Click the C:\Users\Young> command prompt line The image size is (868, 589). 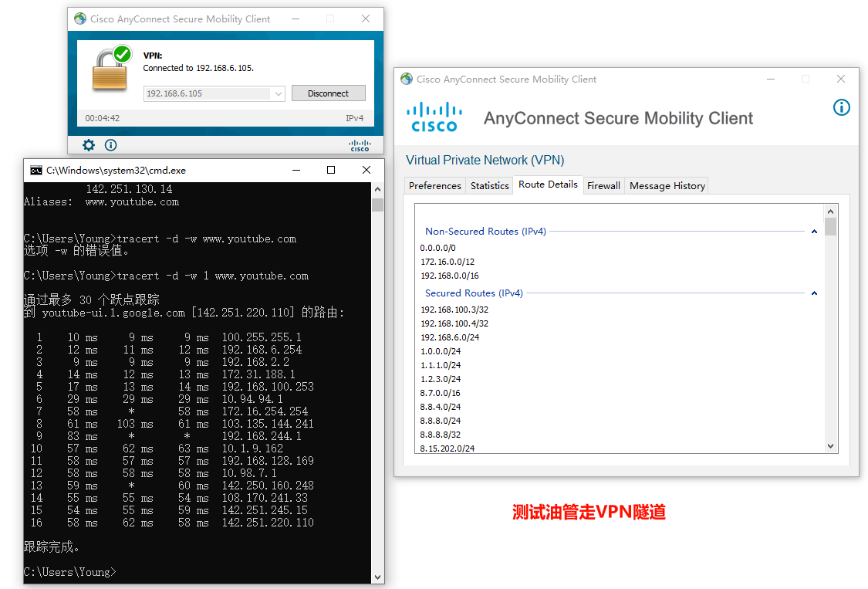pos(70,571)
